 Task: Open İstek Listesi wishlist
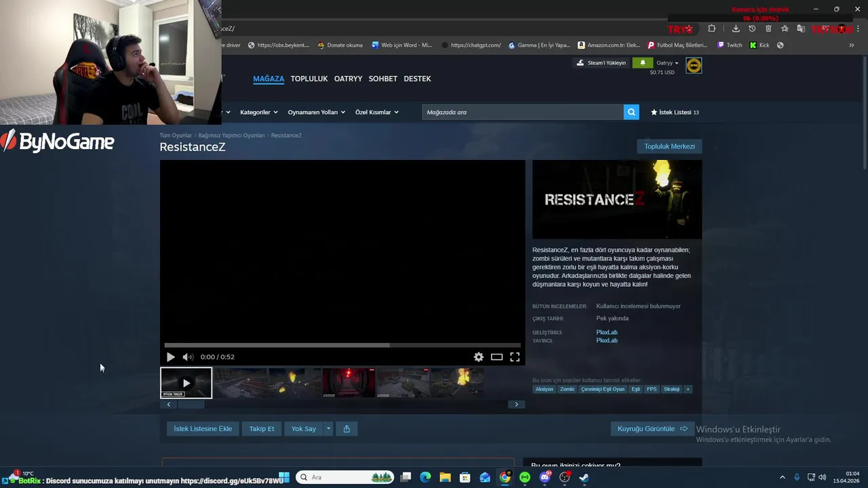point(675,112)
